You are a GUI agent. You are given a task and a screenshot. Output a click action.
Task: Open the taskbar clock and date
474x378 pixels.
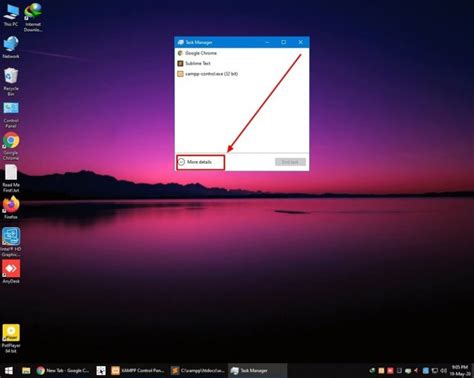[460, 370]
